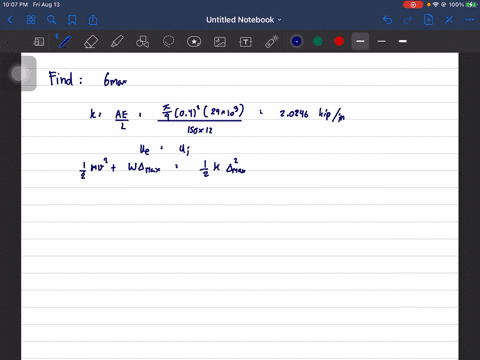480x360 pixels.
Task: Bookmark the current page
Action: pos(72,20)
